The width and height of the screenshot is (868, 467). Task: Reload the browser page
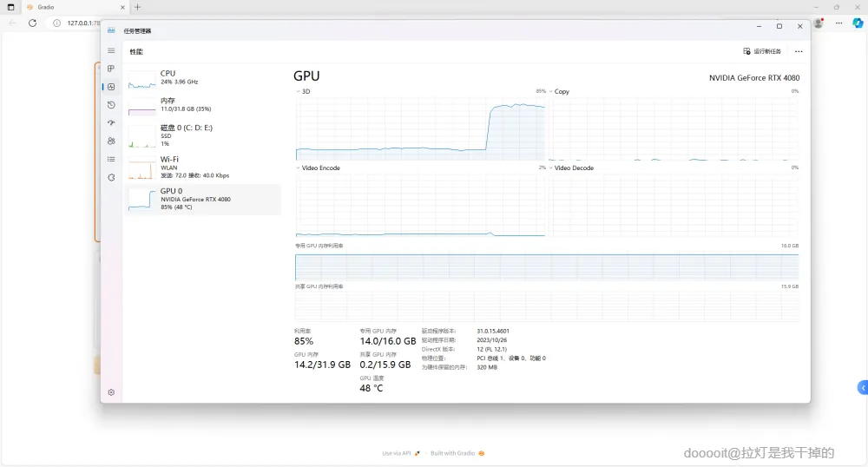coord(33,23)
